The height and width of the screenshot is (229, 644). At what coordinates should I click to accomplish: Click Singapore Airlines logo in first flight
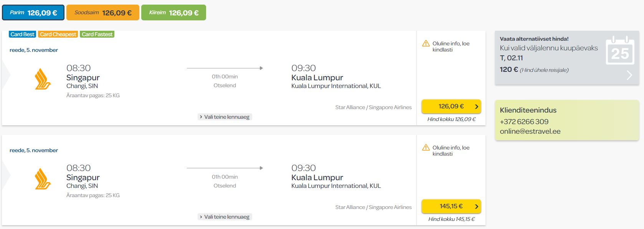(43, 79)
